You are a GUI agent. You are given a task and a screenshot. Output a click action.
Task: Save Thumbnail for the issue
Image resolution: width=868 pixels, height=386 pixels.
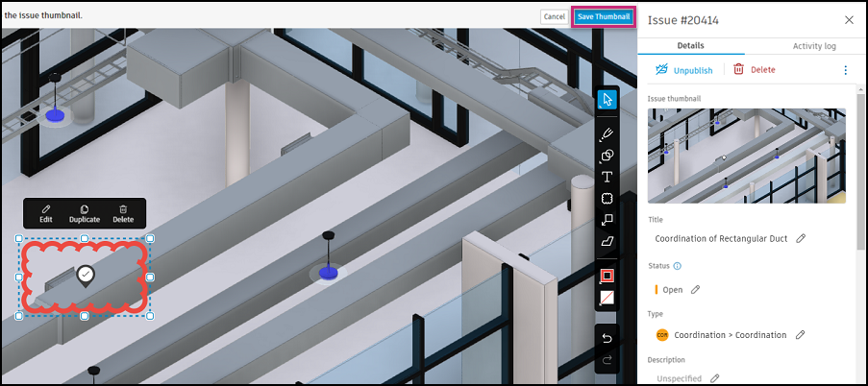coord(604,16)
